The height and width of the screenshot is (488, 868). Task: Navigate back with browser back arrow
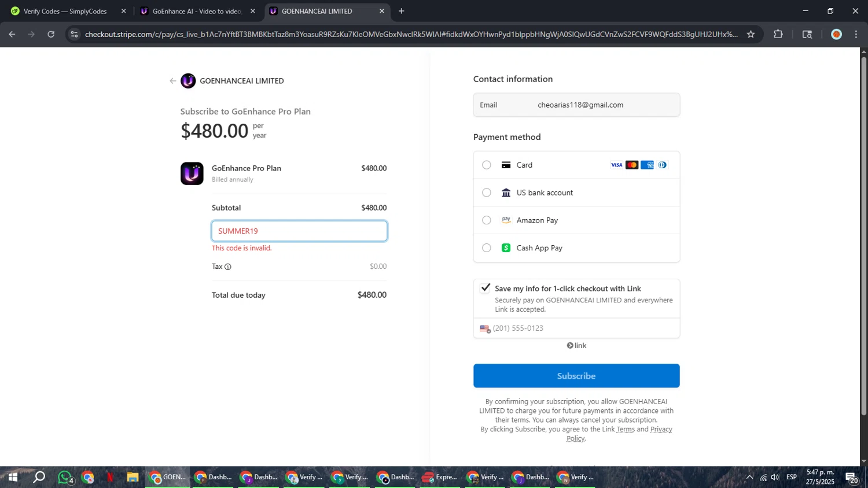(x=12, y=34)
